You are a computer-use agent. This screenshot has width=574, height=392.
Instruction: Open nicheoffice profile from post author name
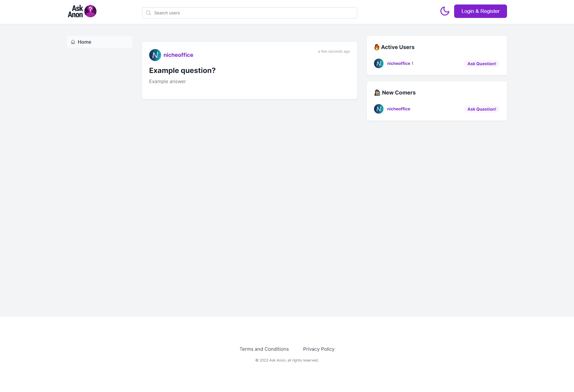178,55
